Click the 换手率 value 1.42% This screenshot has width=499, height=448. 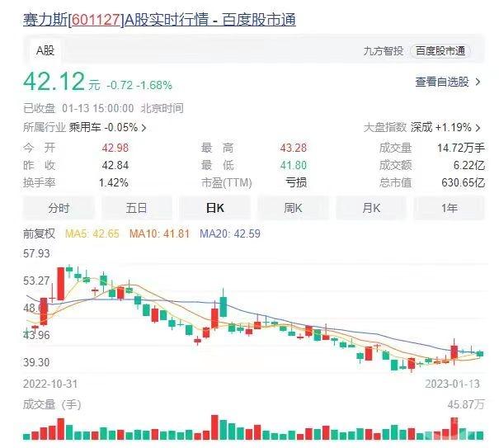[x=114, y=183]
